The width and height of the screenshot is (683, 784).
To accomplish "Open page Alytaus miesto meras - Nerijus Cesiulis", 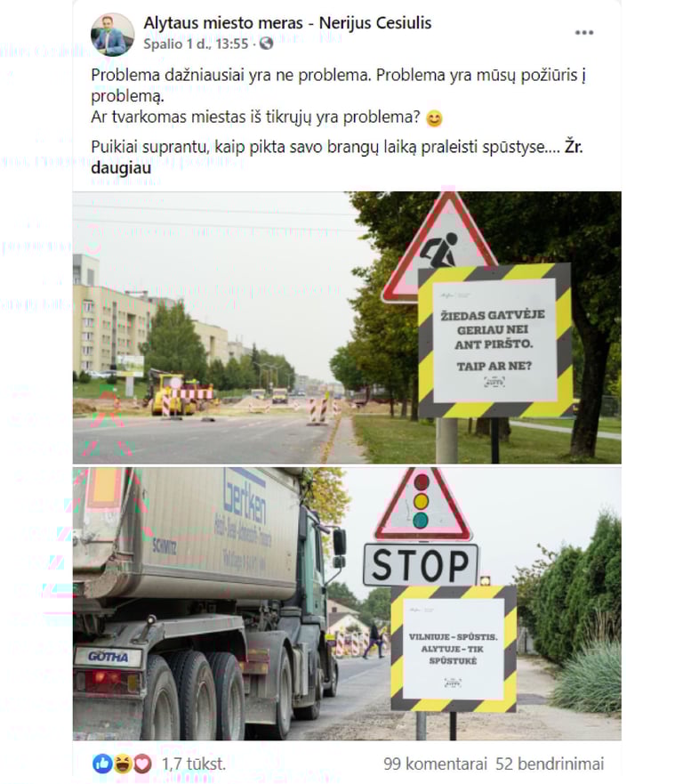I will [x=287, y=23].
